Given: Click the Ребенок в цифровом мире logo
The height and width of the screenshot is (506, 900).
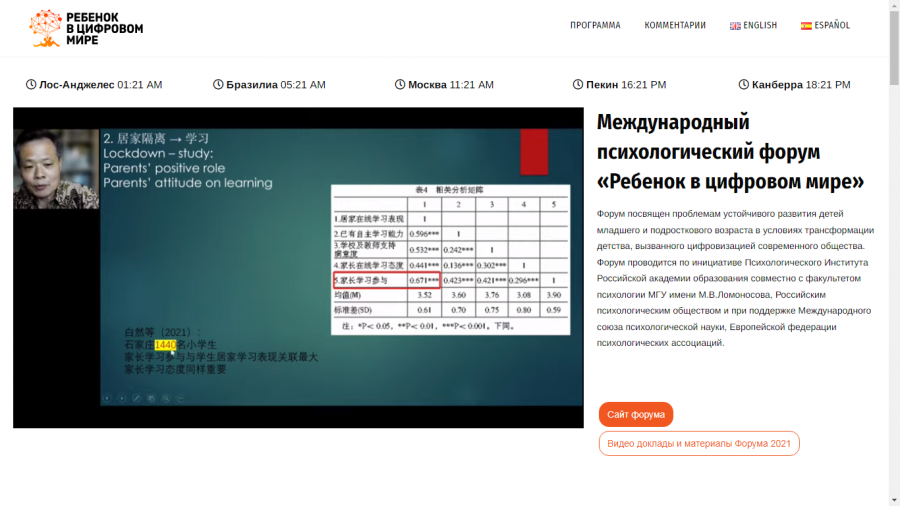Looking at the screenshot, I should 86,28.
